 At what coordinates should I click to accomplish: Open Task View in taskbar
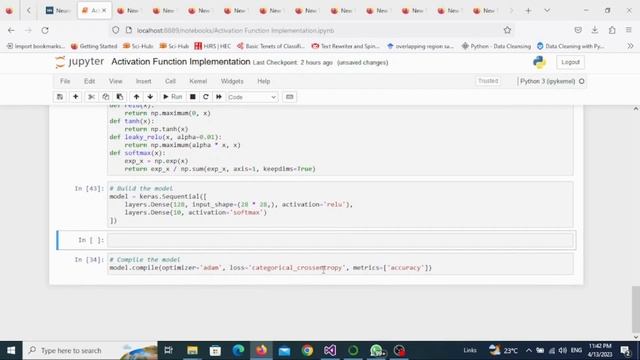(x=168, y=350)
